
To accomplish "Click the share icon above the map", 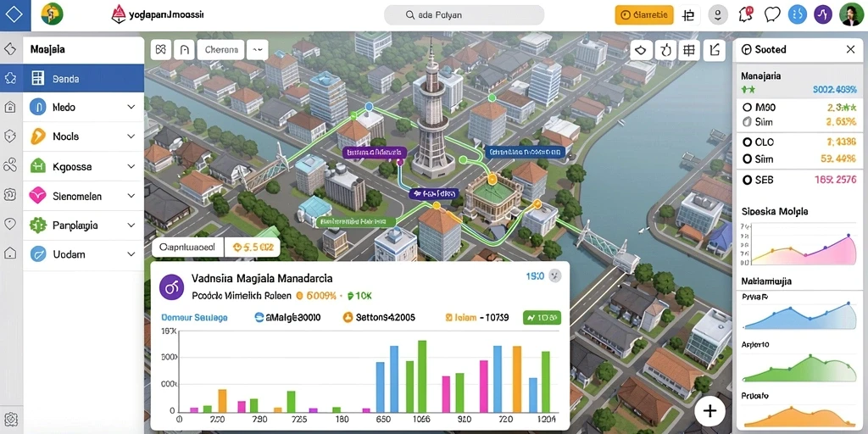I will (714, 50).
